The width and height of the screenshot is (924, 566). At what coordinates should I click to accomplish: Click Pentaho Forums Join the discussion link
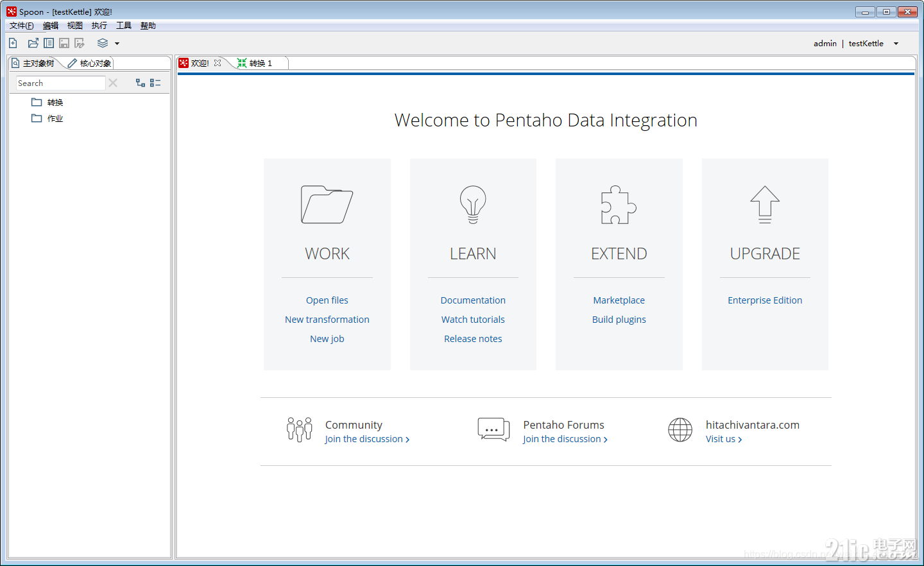click(x=565, y=439)
